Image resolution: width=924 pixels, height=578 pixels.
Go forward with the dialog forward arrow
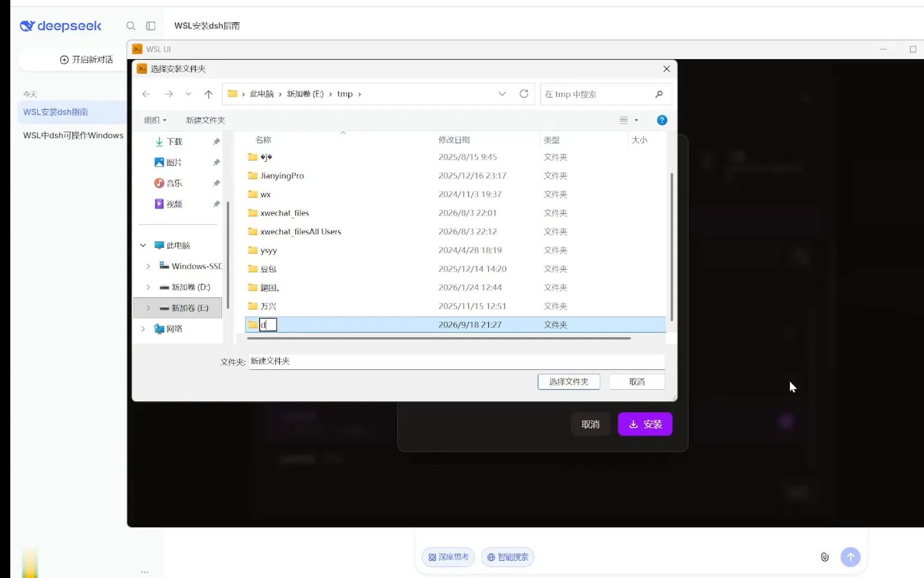(x=169, y=94)
